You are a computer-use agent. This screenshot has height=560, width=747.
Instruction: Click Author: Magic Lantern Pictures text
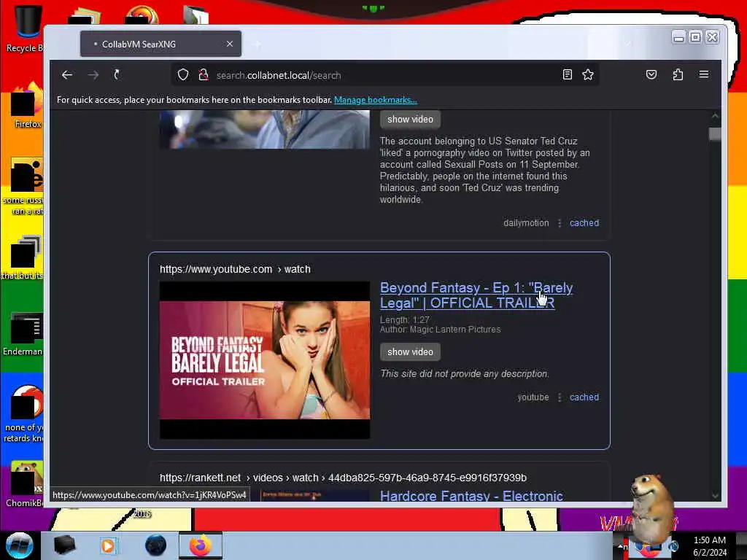[x=440, y=330]
